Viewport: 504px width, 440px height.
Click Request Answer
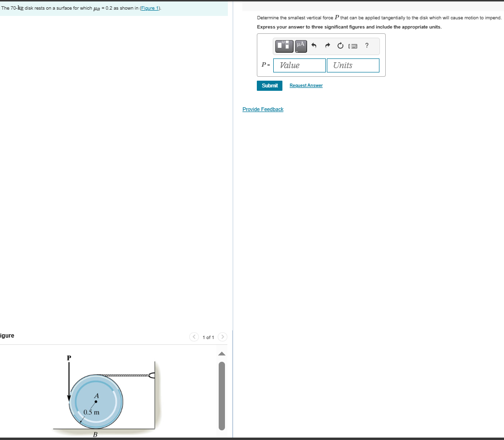pos(306,85)
